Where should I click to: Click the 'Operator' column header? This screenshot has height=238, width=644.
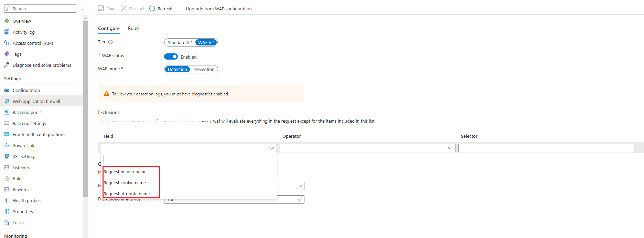pos(292,136)
